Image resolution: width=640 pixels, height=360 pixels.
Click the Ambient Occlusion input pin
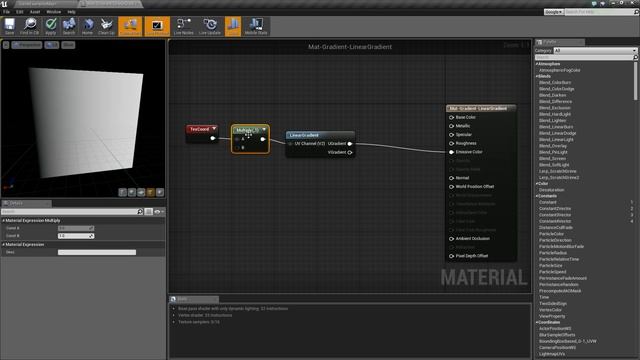[x=451, y=239]
